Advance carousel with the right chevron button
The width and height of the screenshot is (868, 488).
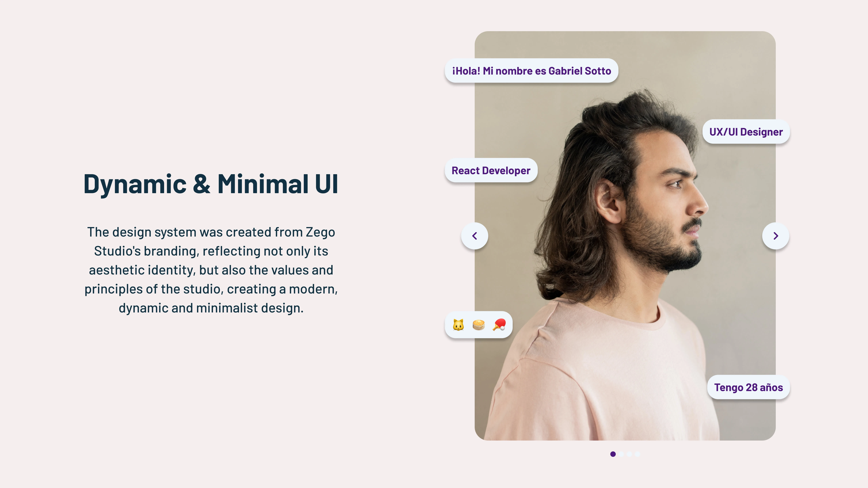click(x=776, y=236)
